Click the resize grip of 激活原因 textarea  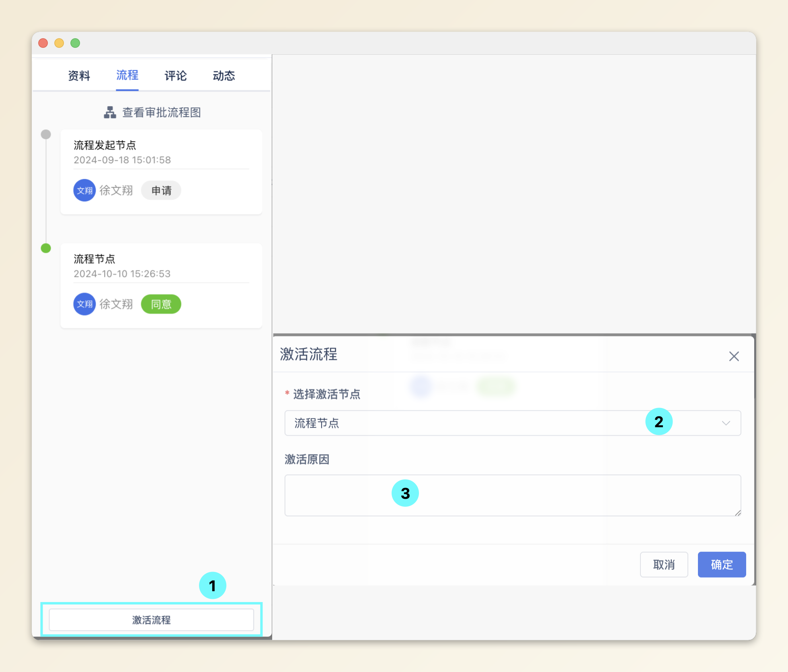(737, 512)
